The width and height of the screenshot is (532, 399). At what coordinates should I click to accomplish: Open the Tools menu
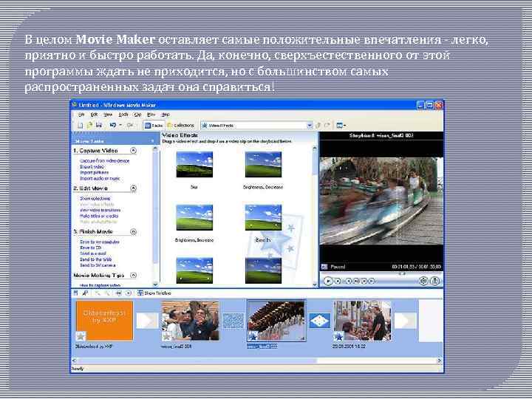[123, 115]
